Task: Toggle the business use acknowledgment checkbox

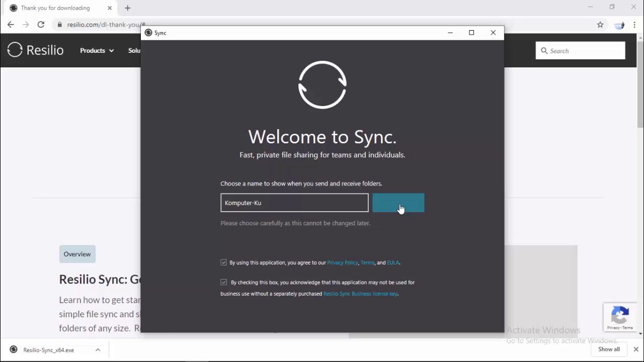Action: [x=223, y=283]
